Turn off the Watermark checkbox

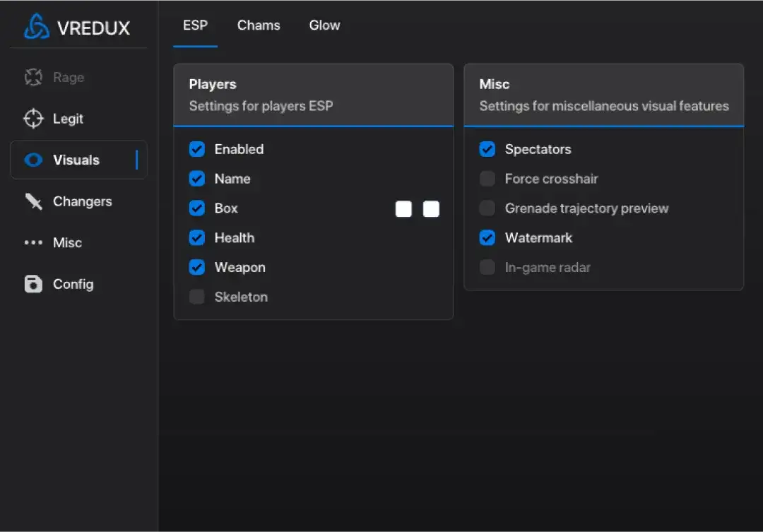click(x=487, y=238)
